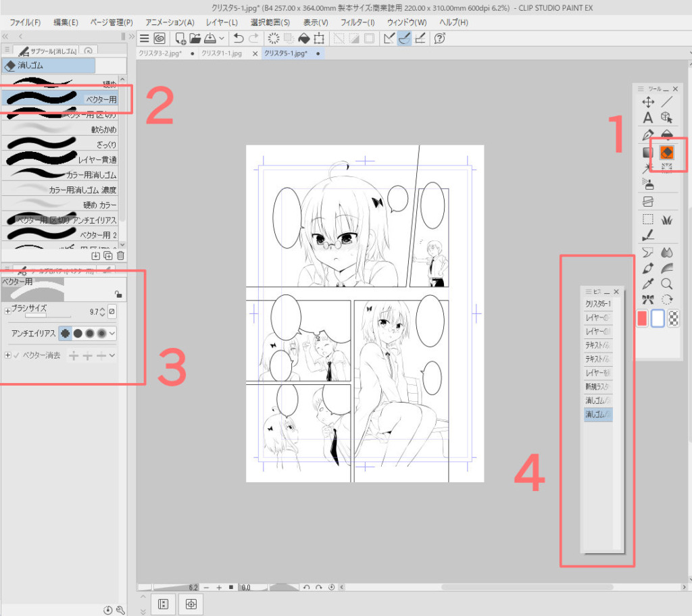
Task: Open hamburger menu in command bar
Action: click(145, 38)
